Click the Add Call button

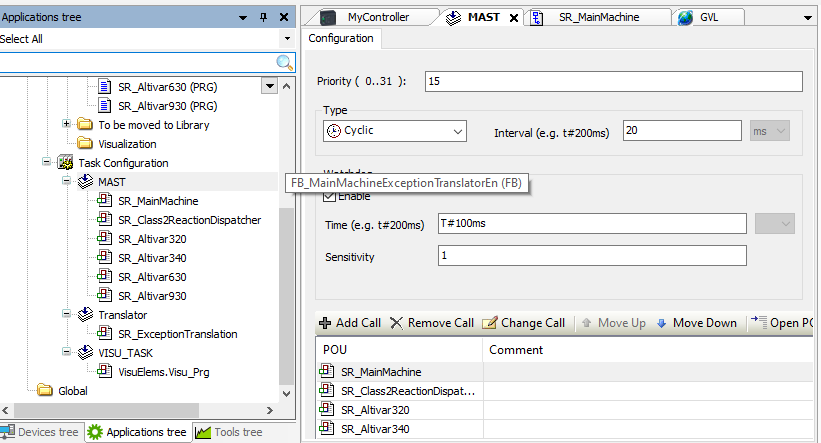350,323
